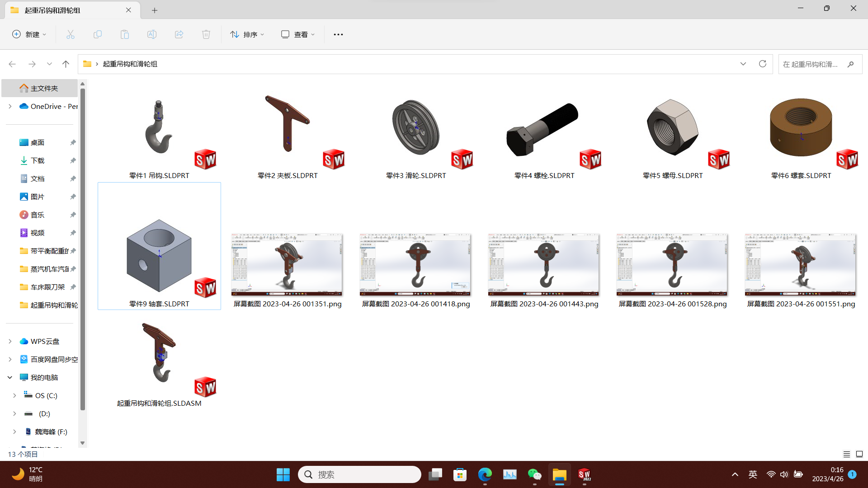Screen dimensions: 868x488
Task: Open the 查看 view menu
Action: tap(298, 34)
